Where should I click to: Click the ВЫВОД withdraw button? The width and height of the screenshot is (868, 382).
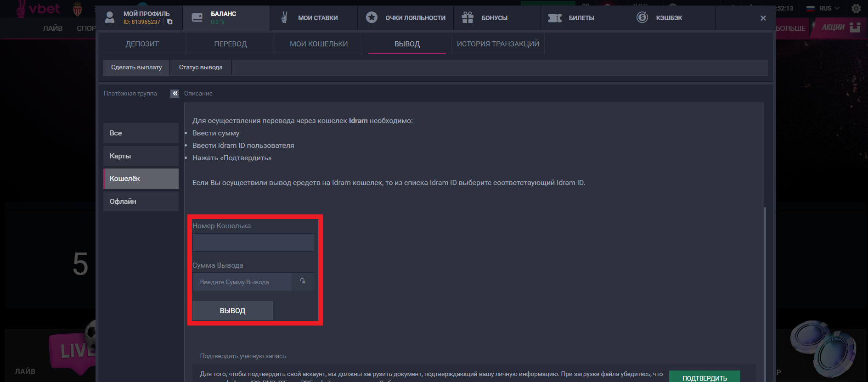(232, 311)
